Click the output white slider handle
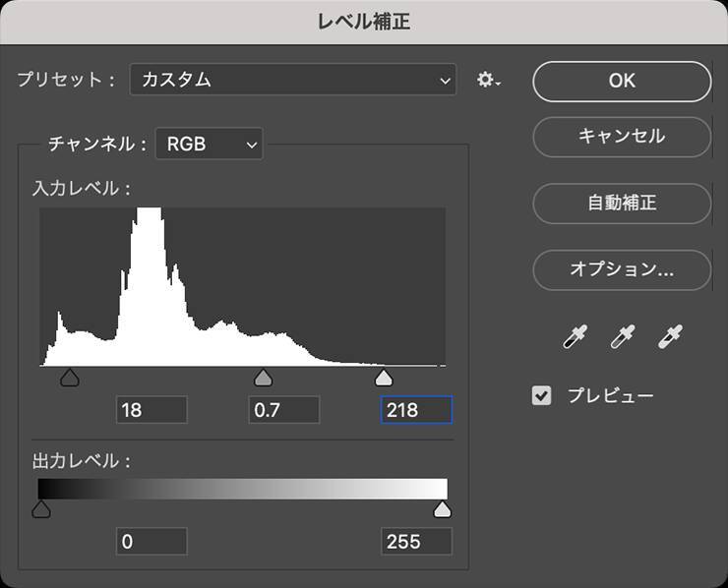The image size is (728, 588). click(x=443, y=509)
